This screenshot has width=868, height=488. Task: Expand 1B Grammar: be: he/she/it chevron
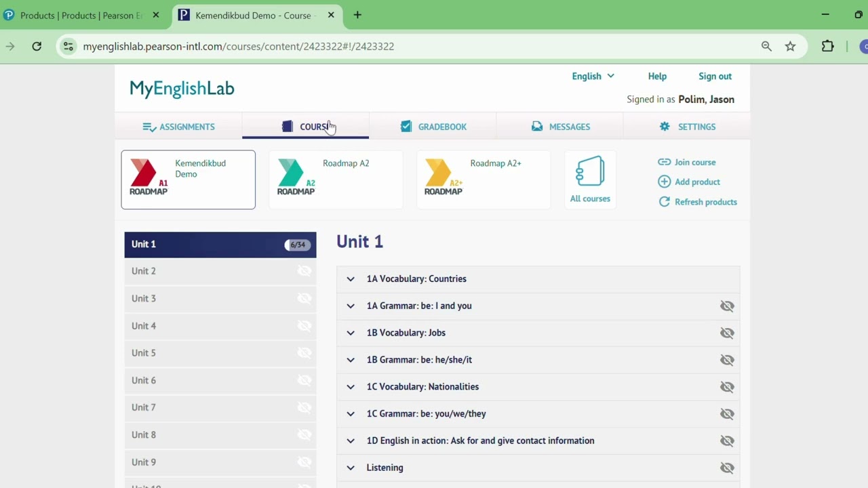click(x=351, y=360)
